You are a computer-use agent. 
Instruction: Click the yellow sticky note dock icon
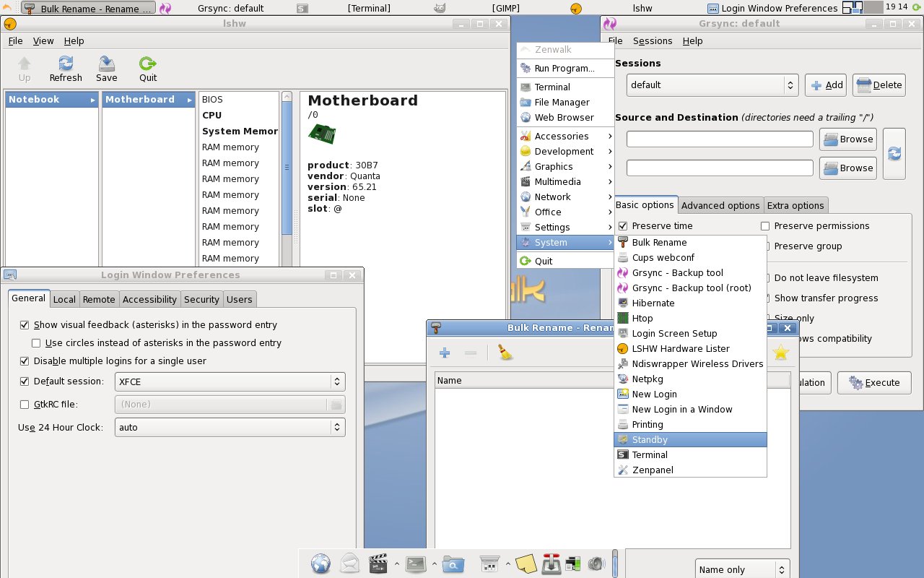click(x=525, y=564)
